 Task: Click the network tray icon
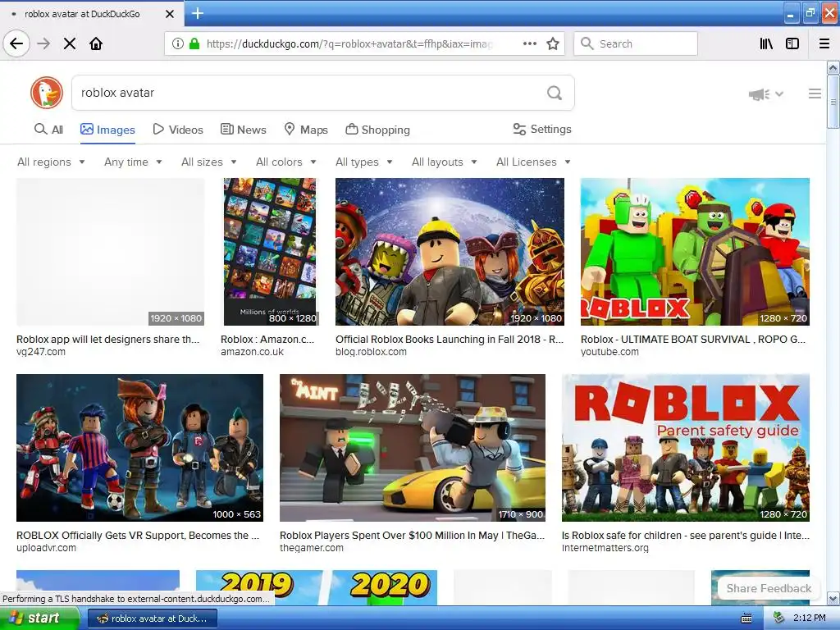tap(778, 619)
